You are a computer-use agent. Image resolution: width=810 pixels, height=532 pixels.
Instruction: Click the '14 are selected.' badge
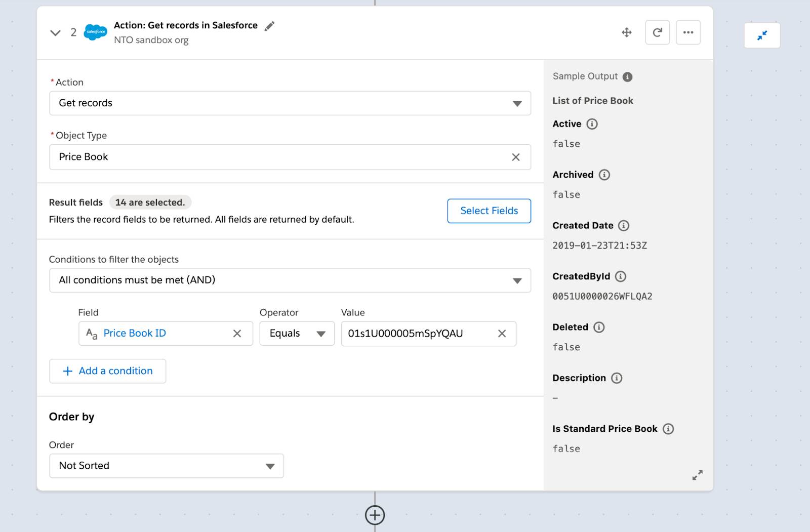(150, 202)
